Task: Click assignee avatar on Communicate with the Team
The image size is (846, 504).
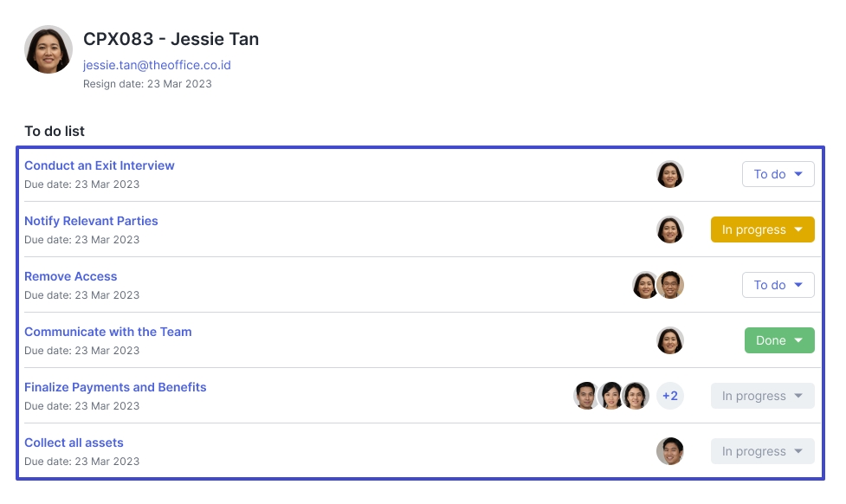Action: tap(669, 340)
